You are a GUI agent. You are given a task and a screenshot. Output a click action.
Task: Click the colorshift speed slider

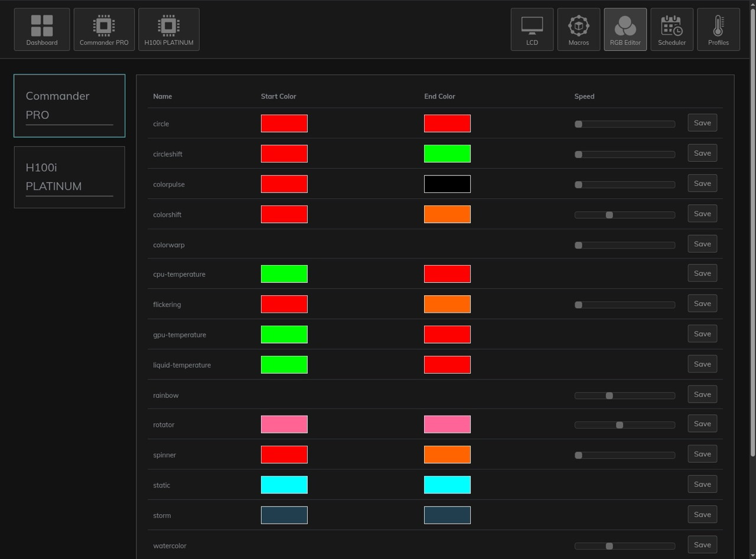point(624,215)
